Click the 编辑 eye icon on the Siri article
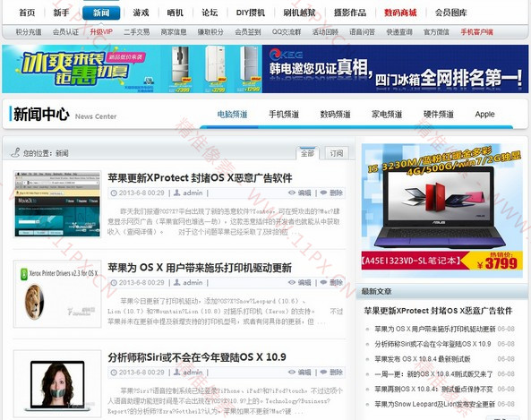Viewport: 531px width, 420px height. pyautogui.click(x=292, y=373)
